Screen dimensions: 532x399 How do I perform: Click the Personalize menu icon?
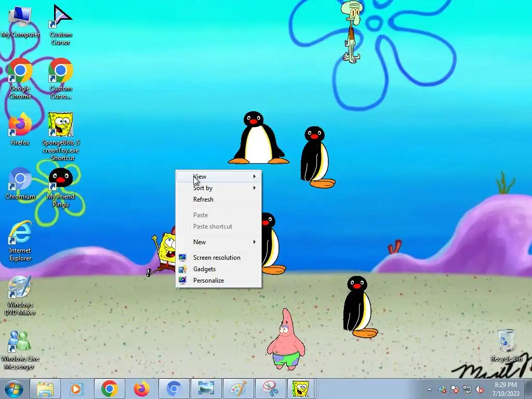182,281
